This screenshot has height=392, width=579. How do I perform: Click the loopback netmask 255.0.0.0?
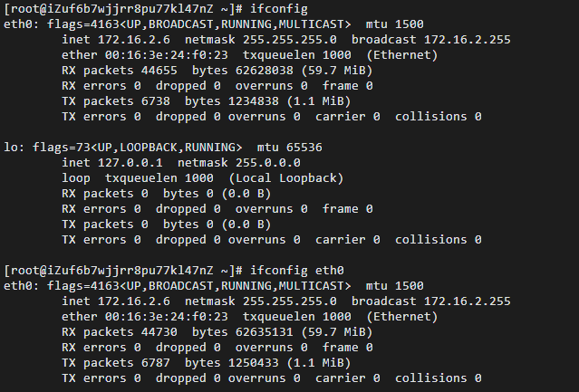click(271, 163)
